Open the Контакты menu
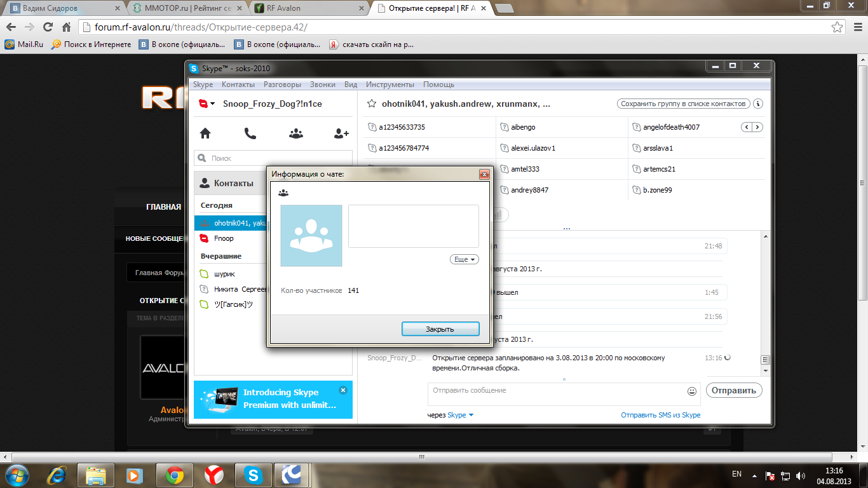868x488 pixels. coord(238,85)
